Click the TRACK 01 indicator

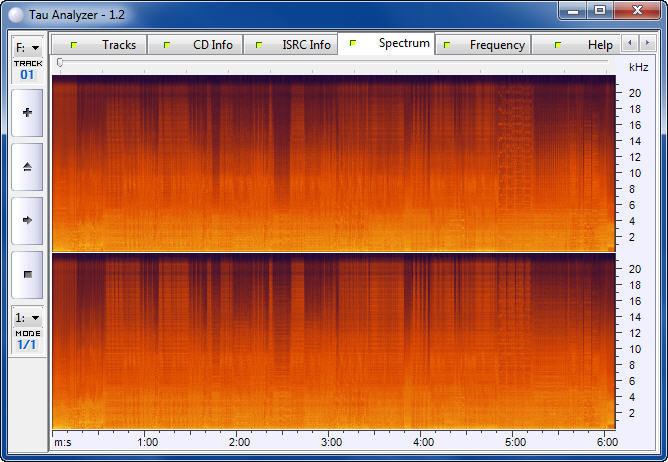click(x=27, y=70)
